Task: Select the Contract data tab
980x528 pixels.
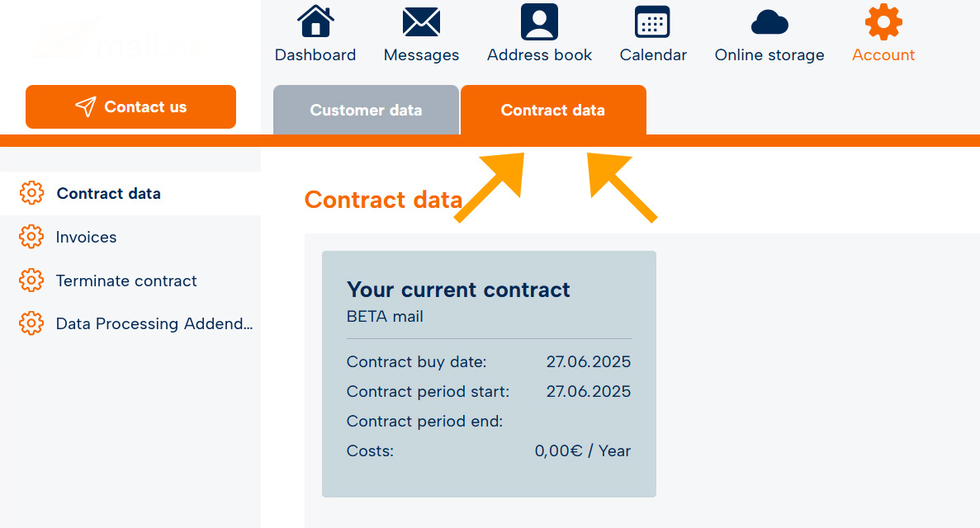Action: (553, 110)
